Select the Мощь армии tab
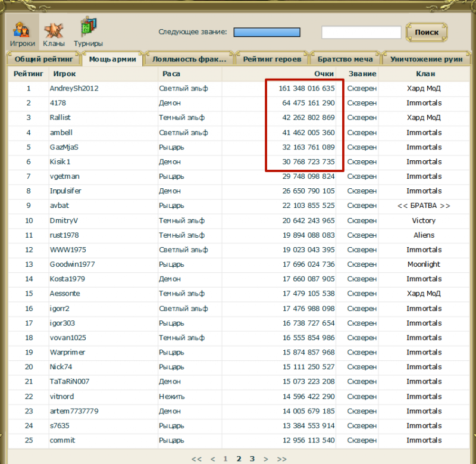The height and width of the screenshot is (464, 476). [112, 59]
